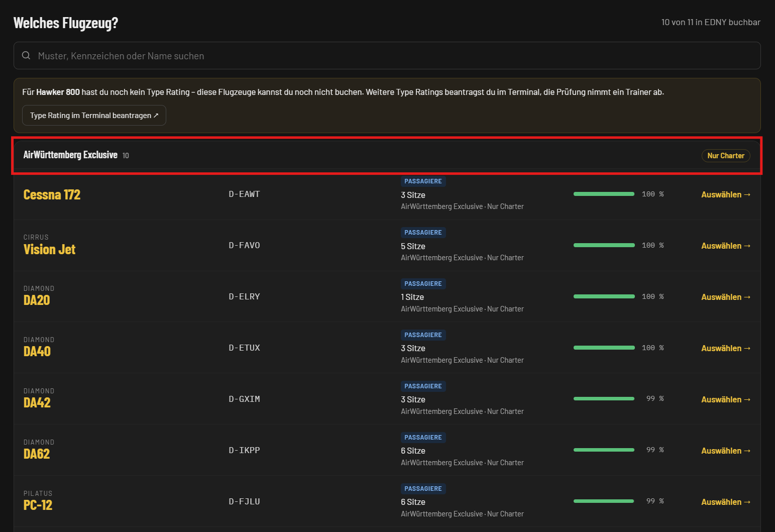
Task: Click the condition bar in the Cessna 172 row
Action: (604, 194)
